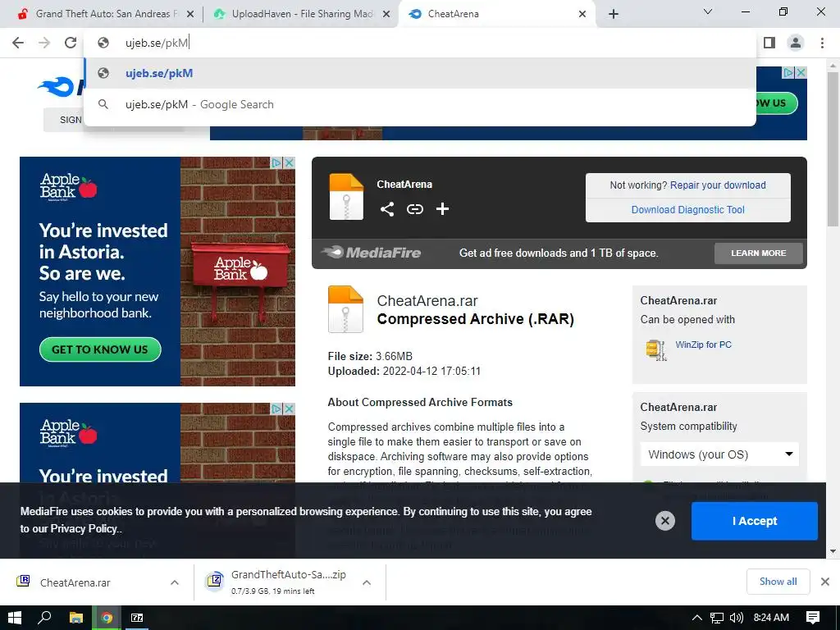The height and width of the screenshot is (630, 840).
Task: Switch to the UploadHaven tab
Action: [300, 14]
